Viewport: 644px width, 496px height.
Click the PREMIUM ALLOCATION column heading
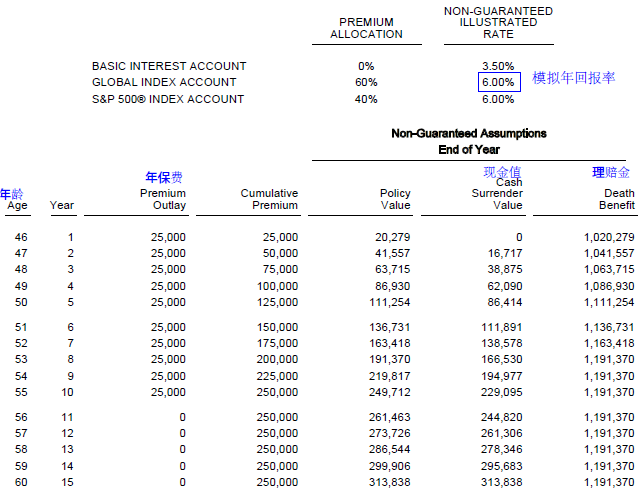[x=366, y=28]
